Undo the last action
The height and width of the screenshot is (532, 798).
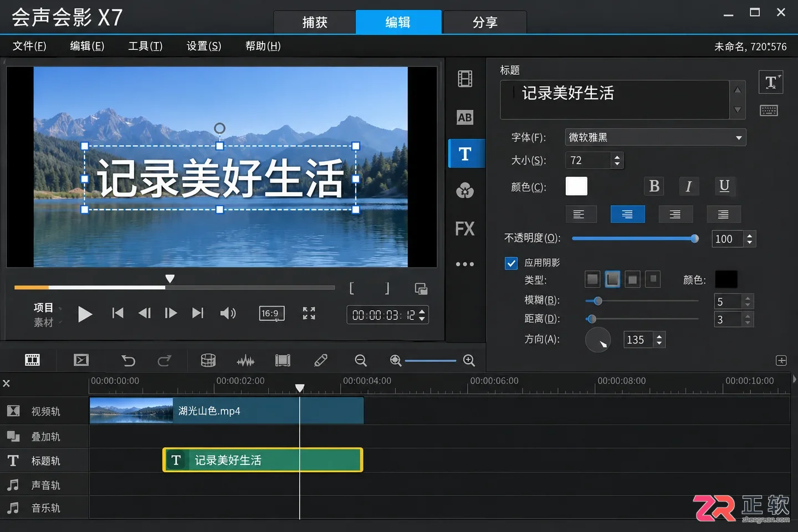128,361
